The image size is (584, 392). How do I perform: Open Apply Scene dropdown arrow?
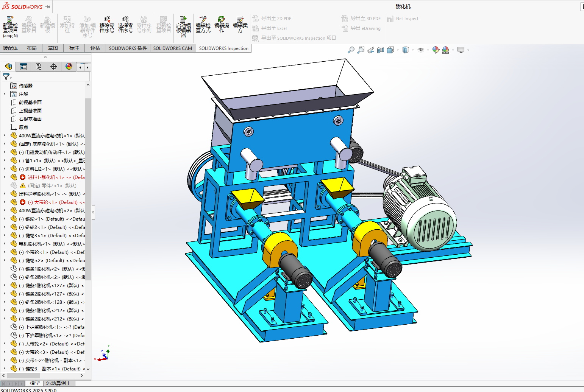453,50
